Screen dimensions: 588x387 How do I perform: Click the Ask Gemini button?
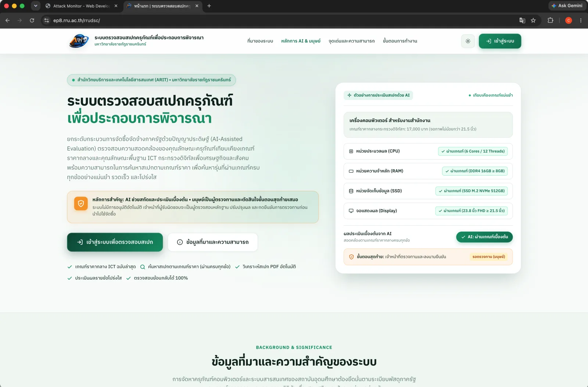tap(567, 6)
